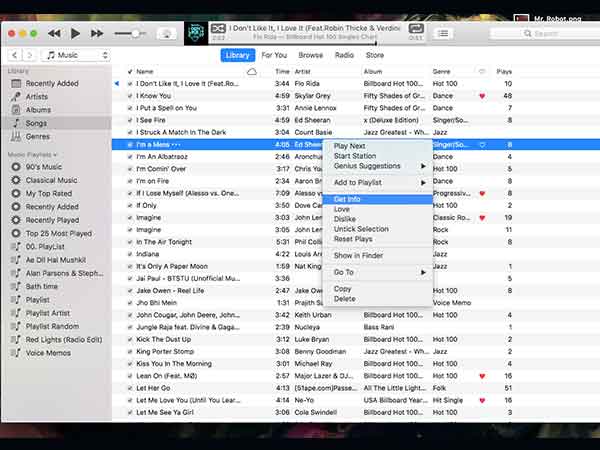Image resolution: width=600 pixels, height=450 pixels.
Task: Expand the Add to Playlist submenu
Action: tap(378, 183)
